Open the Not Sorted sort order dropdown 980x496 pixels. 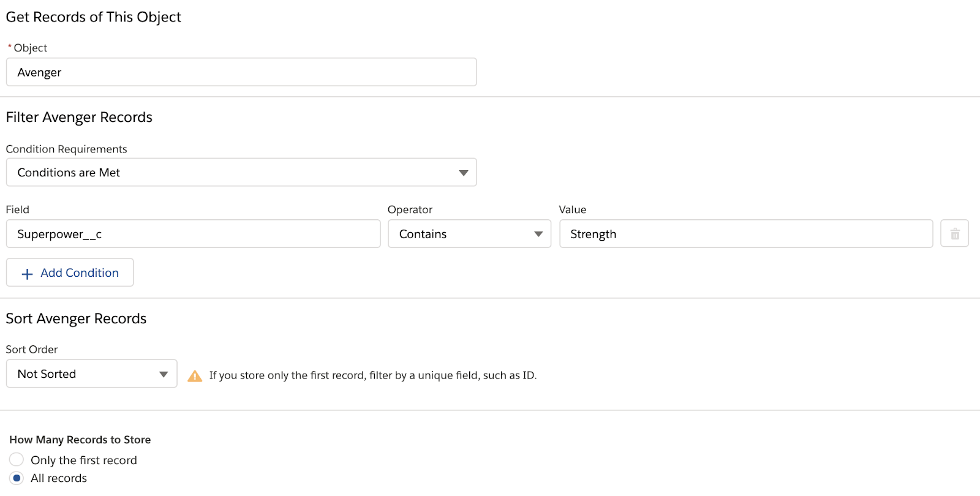point(91,374)
